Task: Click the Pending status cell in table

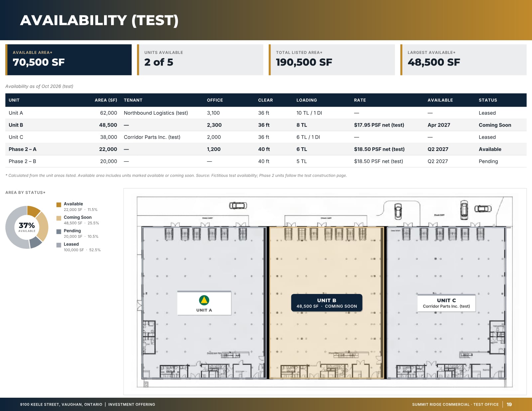Action: [x=488, y=161]
